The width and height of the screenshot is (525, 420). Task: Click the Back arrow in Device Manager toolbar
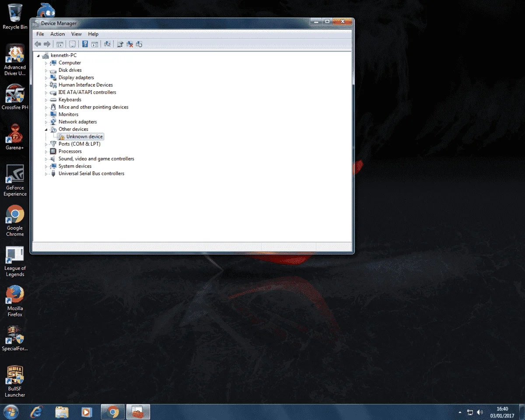[x=38, y=44]
